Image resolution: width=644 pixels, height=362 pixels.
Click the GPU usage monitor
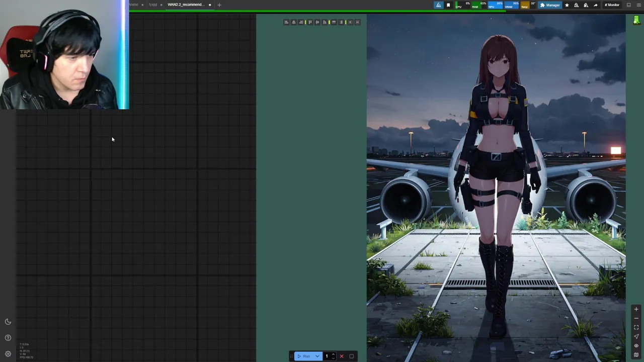click(x=496, y=5)
